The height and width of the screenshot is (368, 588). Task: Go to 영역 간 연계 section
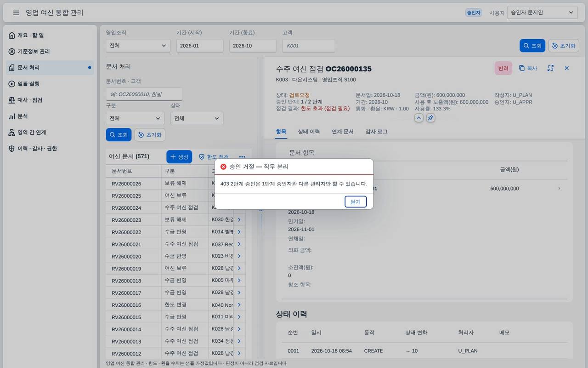(50, 132)
